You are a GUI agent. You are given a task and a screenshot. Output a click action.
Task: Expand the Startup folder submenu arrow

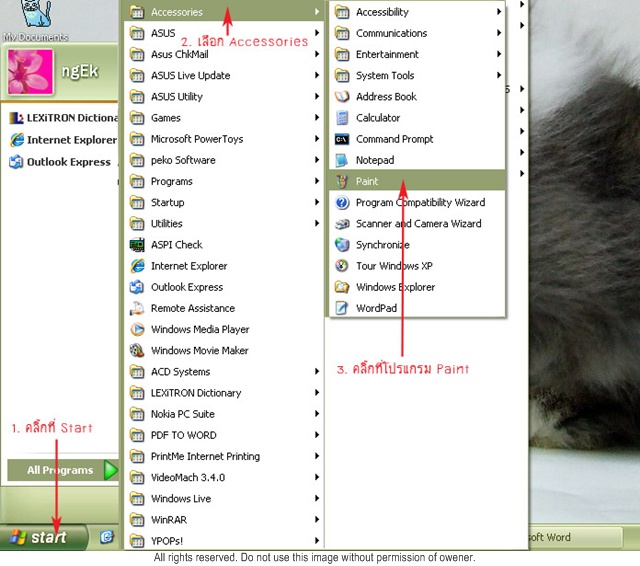click(317, 202)
